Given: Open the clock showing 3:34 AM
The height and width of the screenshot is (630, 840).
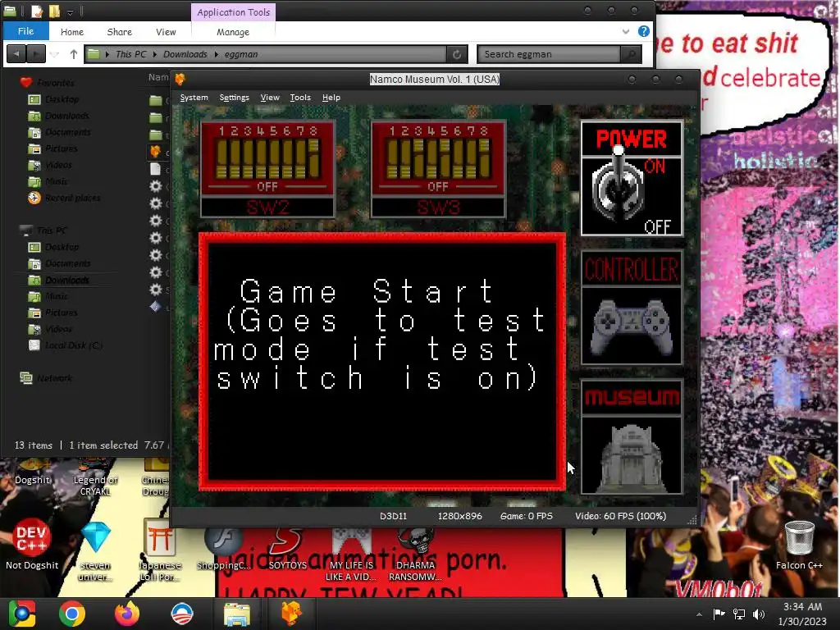Looking at the screenshot, I should (802, 614).
